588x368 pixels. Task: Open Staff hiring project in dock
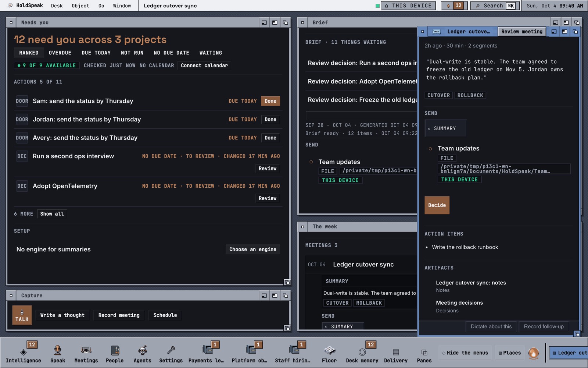pos(293,353)
